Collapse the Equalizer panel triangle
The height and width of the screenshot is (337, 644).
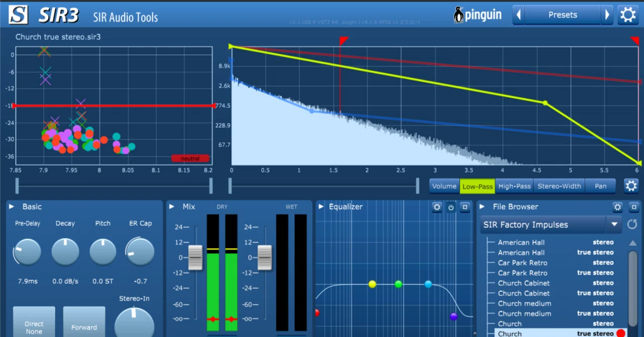(321, 207)
